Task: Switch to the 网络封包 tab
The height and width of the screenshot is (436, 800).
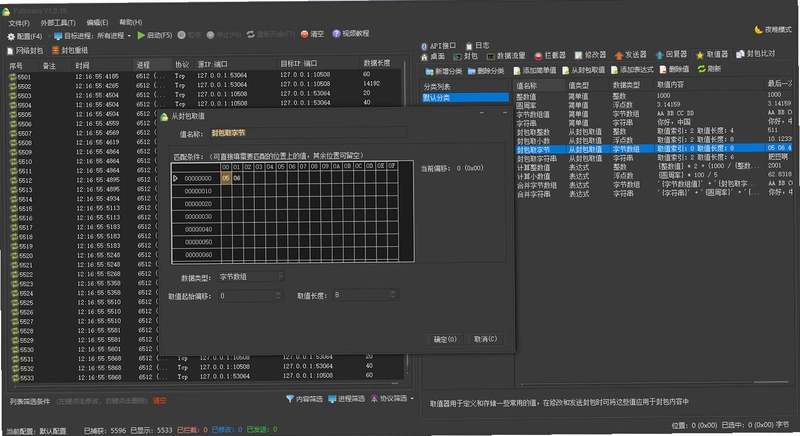Action: pos(25,51)
